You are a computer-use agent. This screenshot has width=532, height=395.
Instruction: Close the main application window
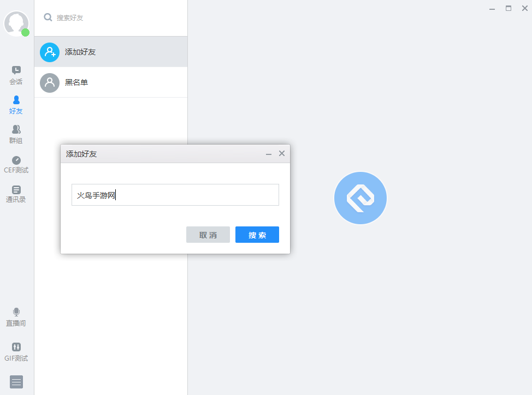point(524,9)
